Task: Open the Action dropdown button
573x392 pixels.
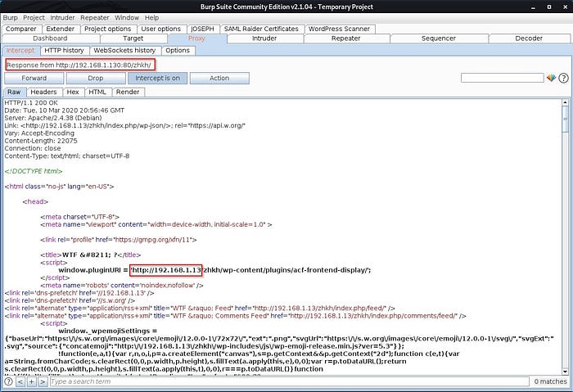Action: (219, 78)
